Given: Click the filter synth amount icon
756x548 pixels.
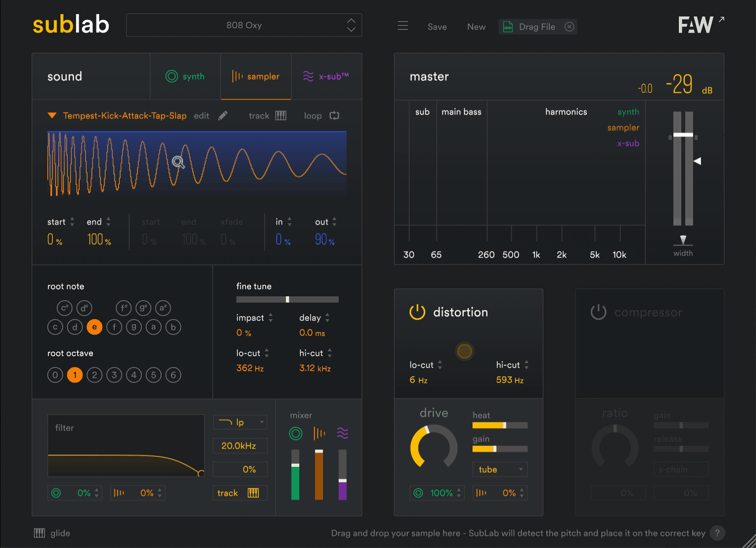Looking at the screenshot, I should pos(56,493).
